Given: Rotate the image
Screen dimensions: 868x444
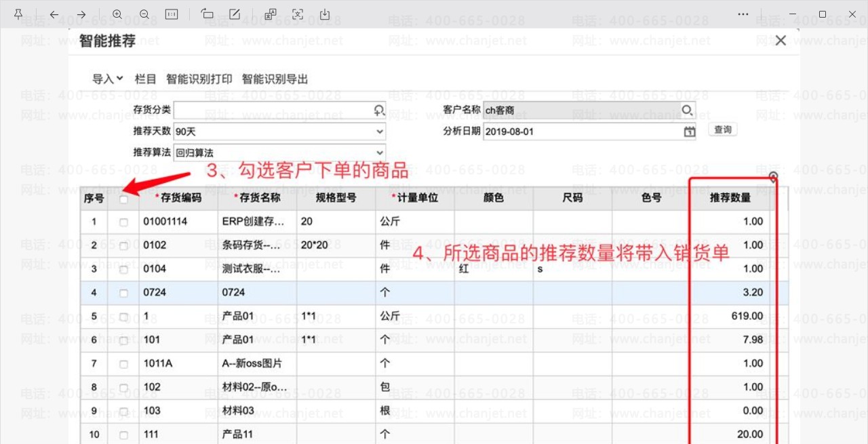Looking at the screenshot, I should click(x=208, y=14).
